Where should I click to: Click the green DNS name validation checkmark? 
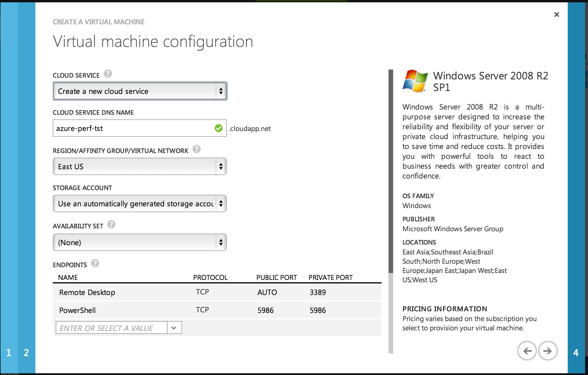tap(219, 128)
